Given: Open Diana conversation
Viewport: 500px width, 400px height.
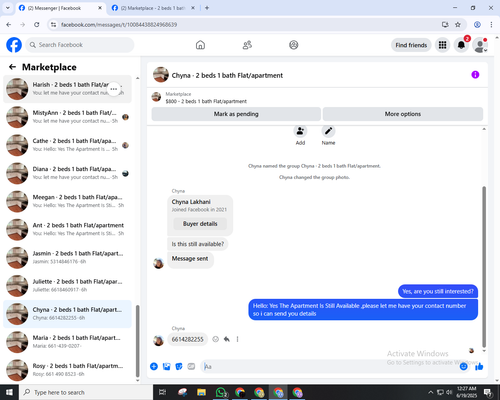Looking at the screenshot, I should (x=67, y=173).
